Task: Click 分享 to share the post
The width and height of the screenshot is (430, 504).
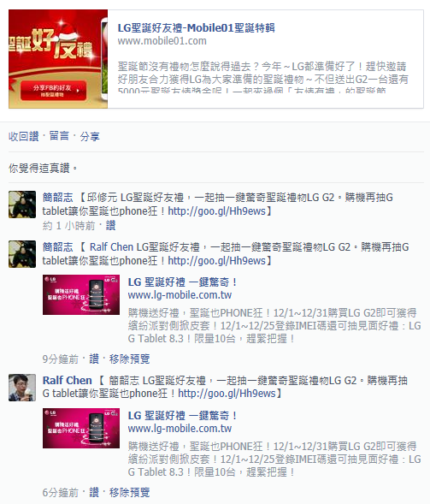Action: tap(90, 136)
